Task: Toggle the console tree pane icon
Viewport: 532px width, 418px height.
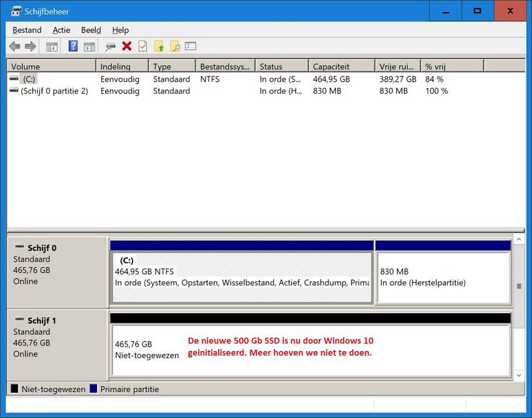Action: pyautogui.click(x=52, y=47)
